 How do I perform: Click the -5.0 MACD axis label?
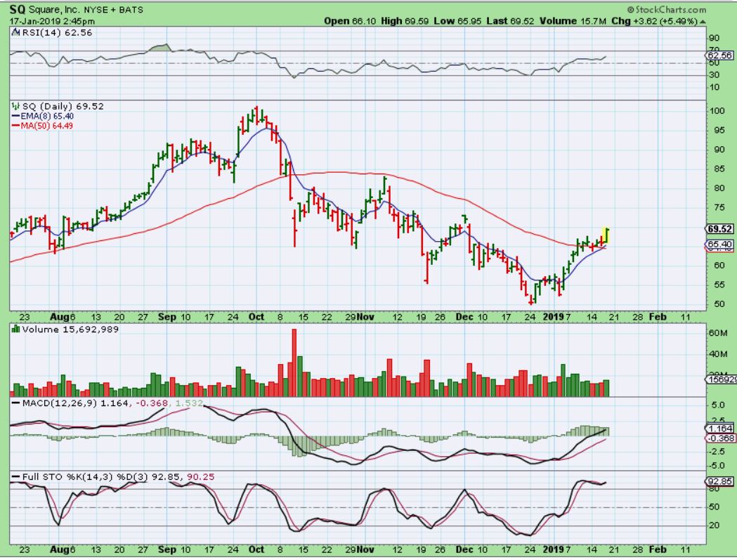coord(717,465)
